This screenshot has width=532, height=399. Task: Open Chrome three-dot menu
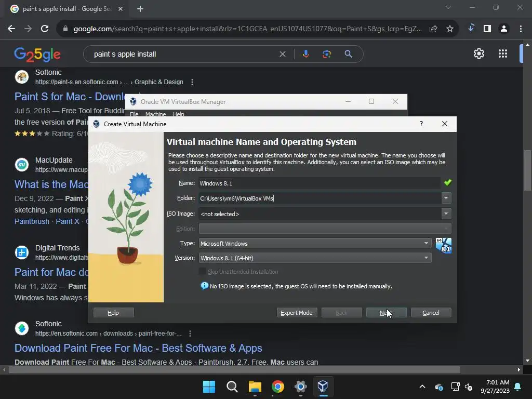(x=521, y=29)
